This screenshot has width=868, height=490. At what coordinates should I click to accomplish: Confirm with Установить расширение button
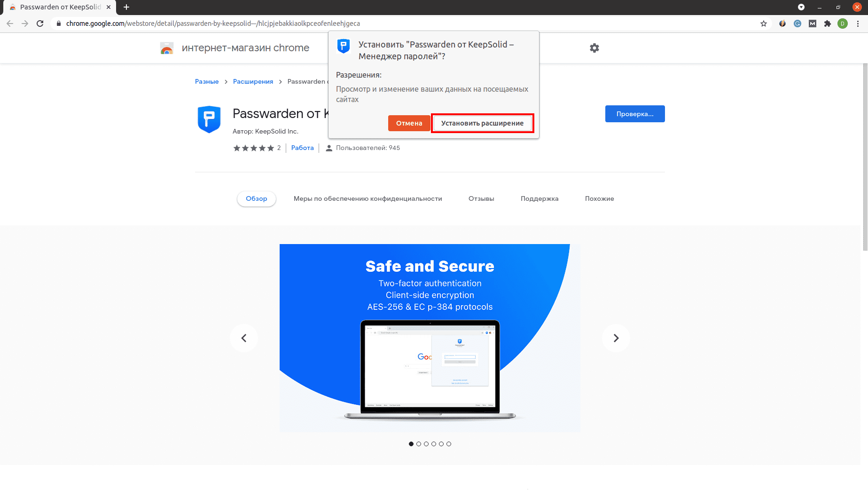pyautogui.click(x=482, y=123)
